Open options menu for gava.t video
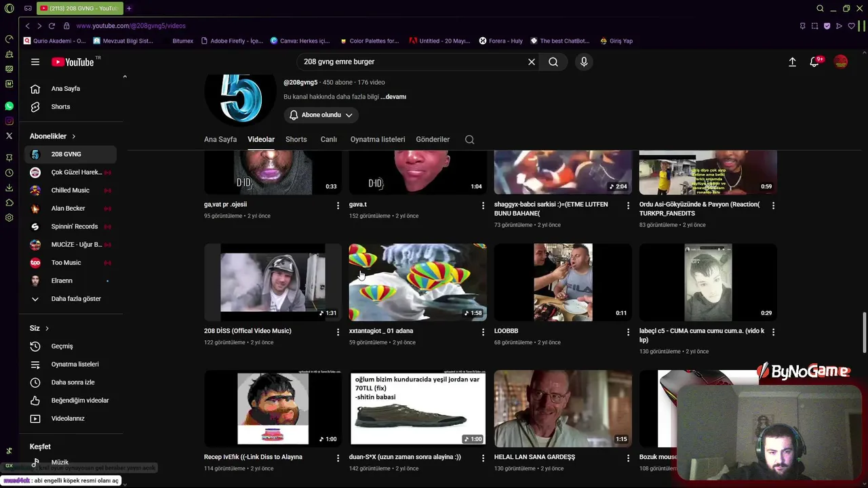The height and width of the screenshot is (488, 868). tap(483, 205)
